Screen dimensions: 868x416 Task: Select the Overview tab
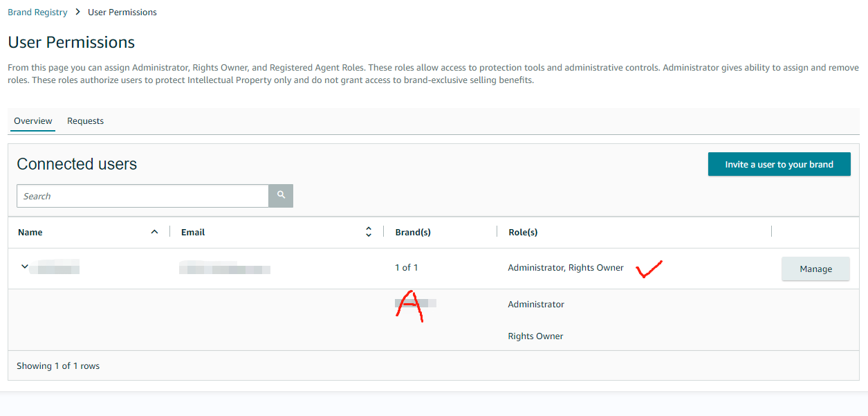pos(33,121)
